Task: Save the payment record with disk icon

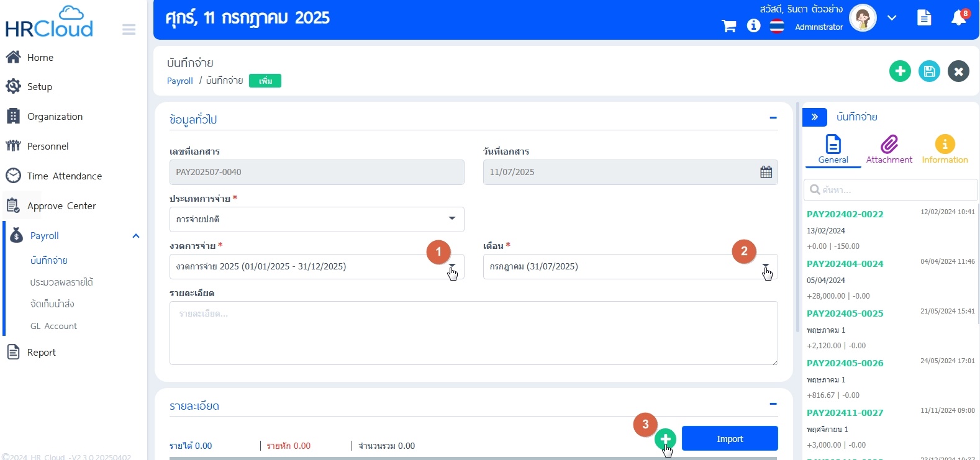Action: [x=929, y=71]
